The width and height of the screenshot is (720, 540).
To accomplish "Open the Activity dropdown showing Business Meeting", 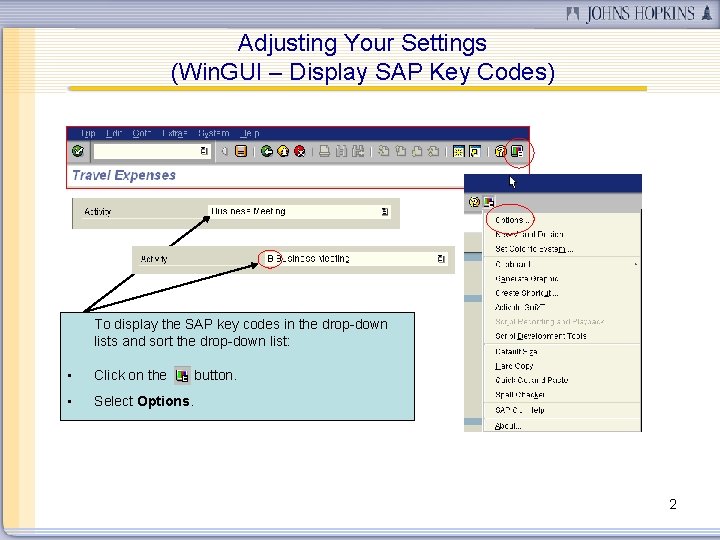I will tap(385, 212).
